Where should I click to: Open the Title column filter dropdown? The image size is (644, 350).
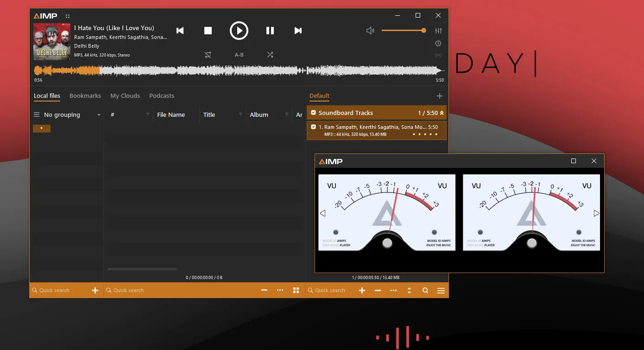240,115
